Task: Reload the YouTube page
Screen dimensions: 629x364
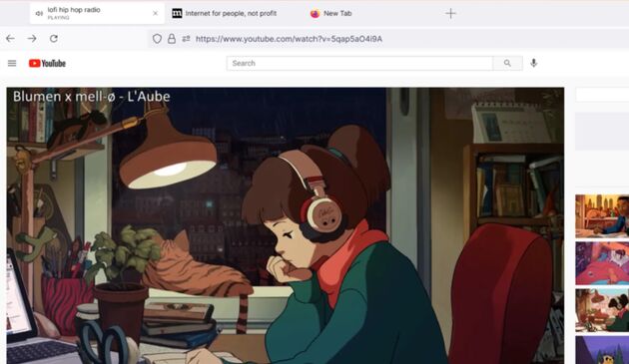Action: pyautogui.click(x=54, y=39)
